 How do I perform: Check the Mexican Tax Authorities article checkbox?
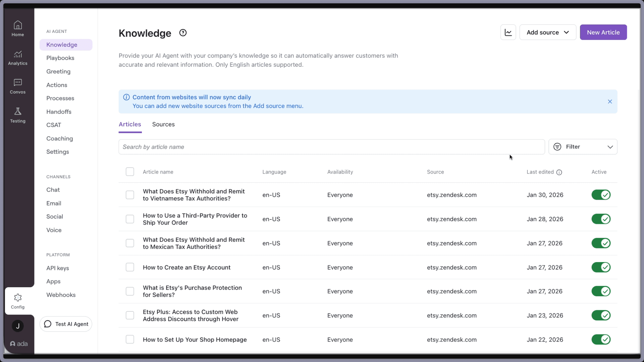(130, 243)
